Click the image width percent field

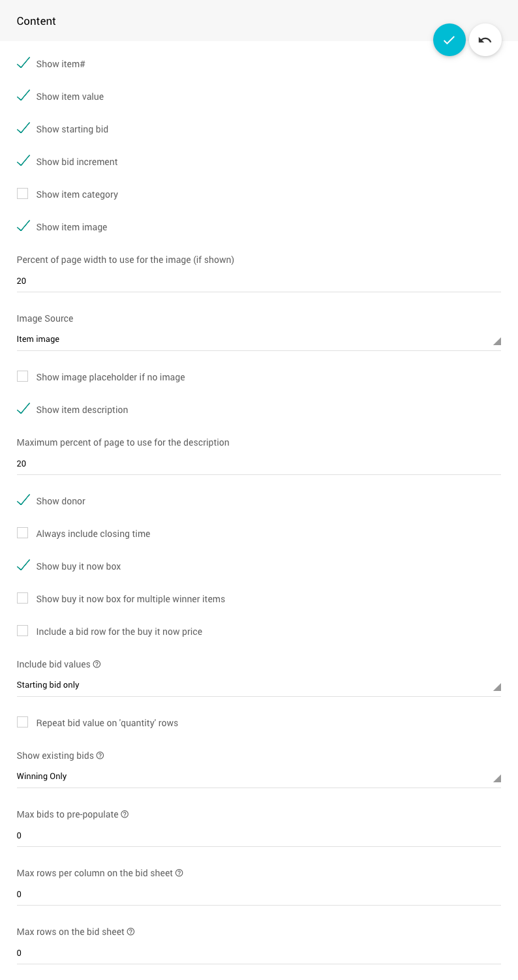[258, 281]
